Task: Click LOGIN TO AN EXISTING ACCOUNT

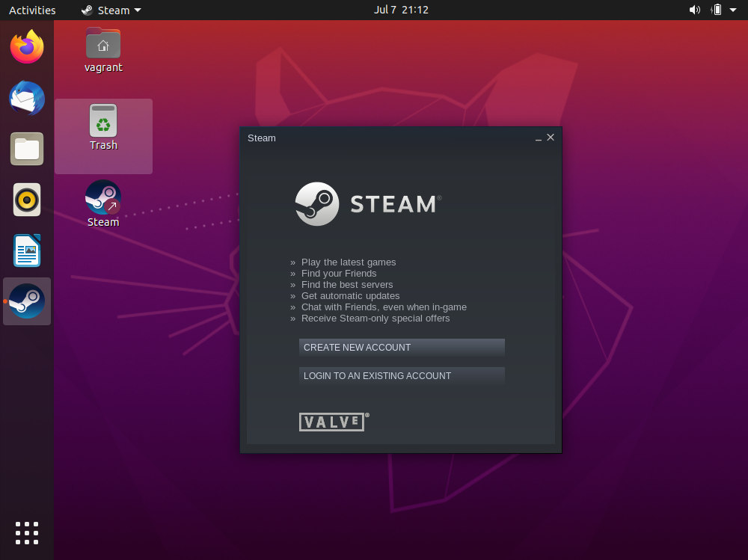Action: tap(402, 375)
